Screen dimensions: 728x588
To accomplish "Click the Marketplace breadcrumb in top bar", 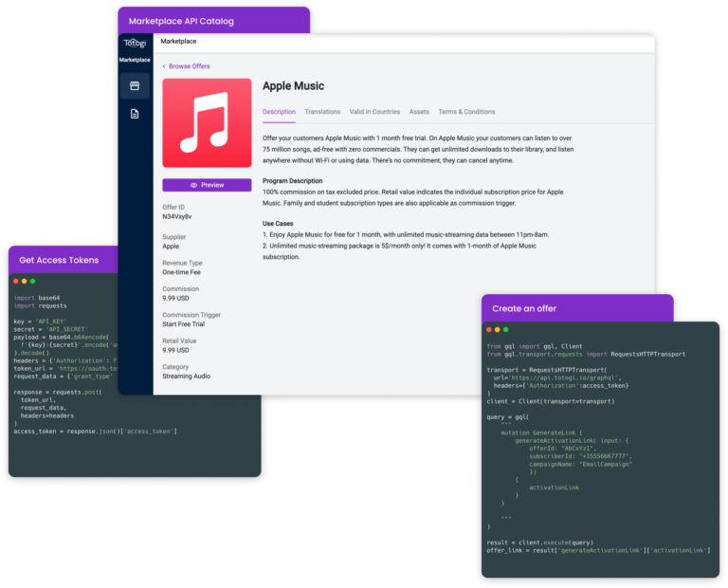I will (178, 42).
